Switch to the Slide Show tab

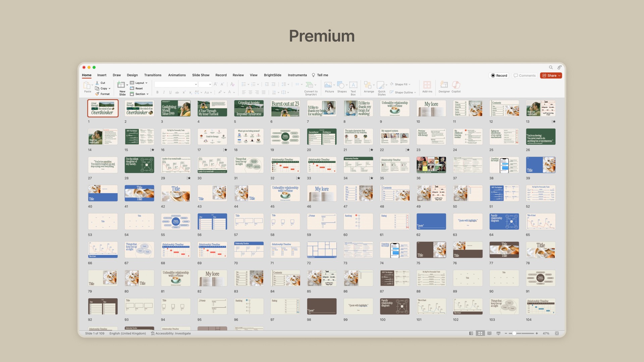pos(201,75)
